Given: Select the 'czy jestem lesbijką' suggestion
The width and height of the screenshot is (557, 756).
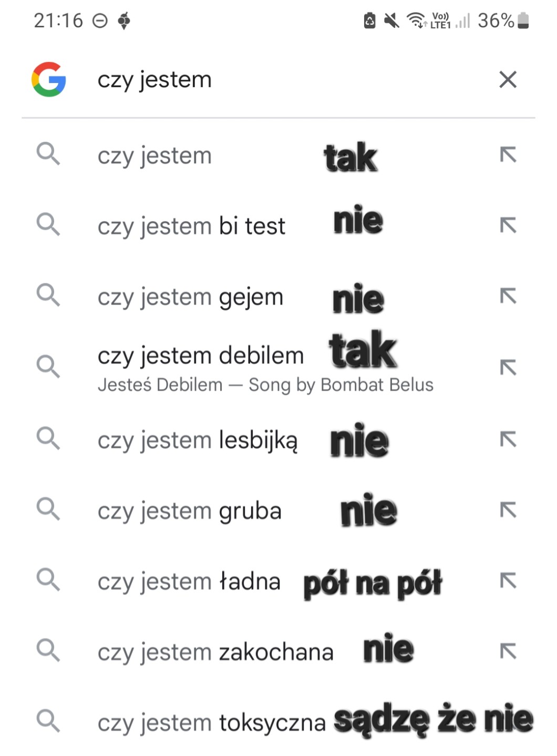Looking at the screenshot, I should coord(198,440).
